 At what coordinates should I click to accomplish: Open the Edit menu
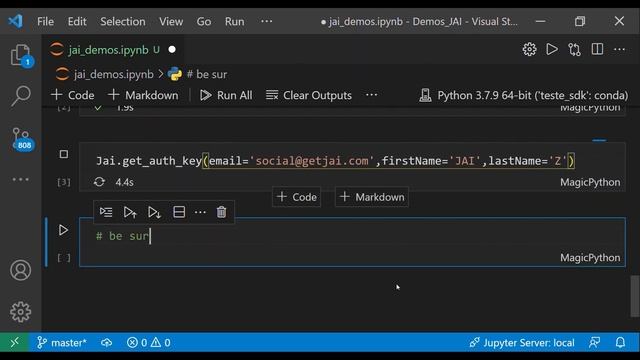tap(77, 21)
